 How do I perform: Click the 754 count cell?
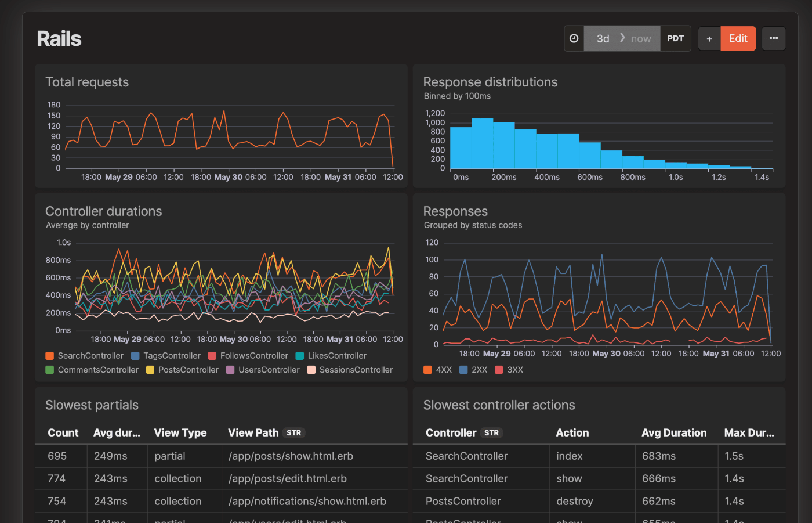[x=57, y=502]
